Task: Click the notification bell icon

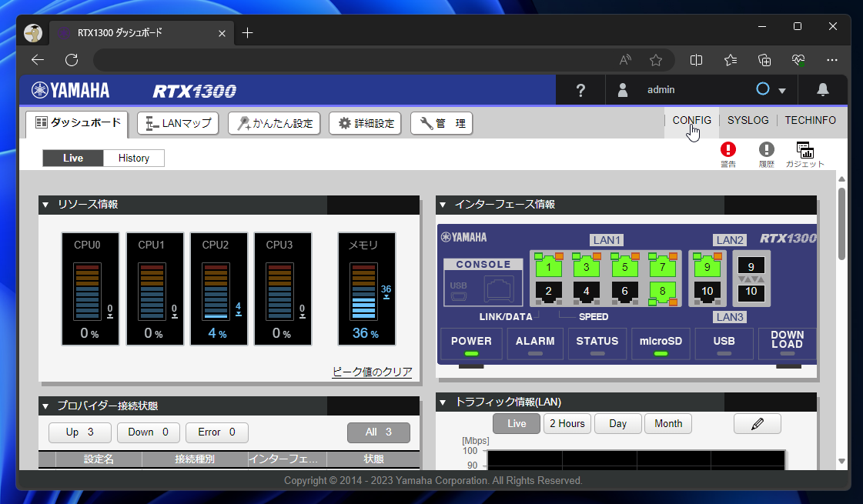Action: click(x=823, y=89)
